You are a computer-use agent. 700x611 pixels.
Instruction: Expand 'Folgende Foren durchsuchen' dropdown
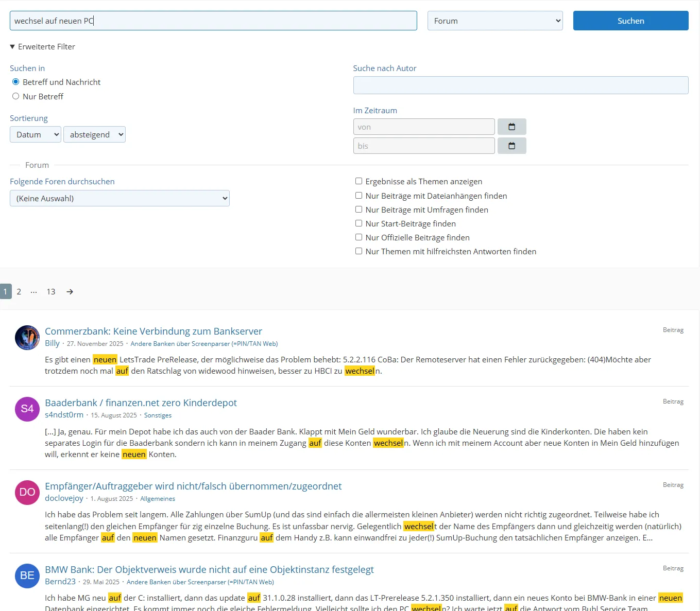point(119,198)
